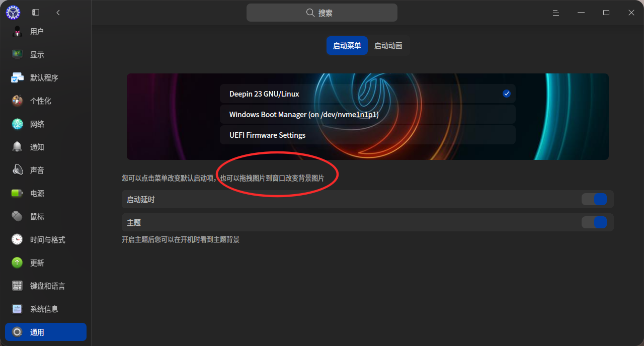Open 通用 in sidebar
The image size is (644, 346).
46,332
